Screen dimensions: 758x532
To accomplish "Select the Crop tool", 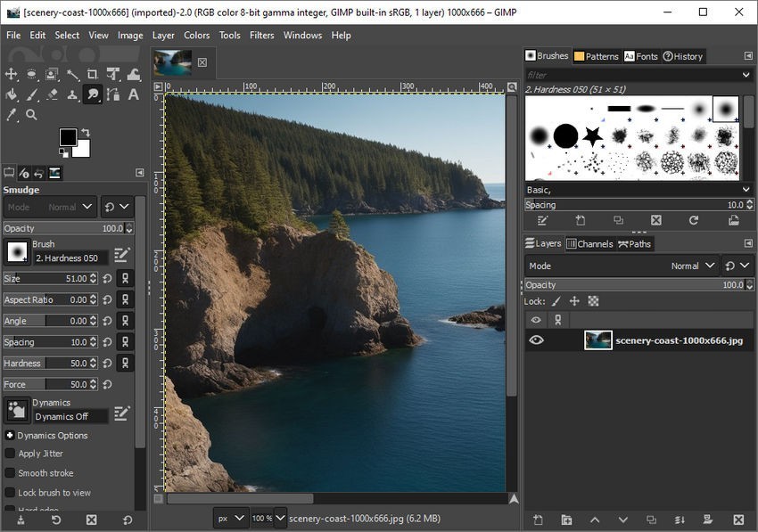I will tap(93, 74).
